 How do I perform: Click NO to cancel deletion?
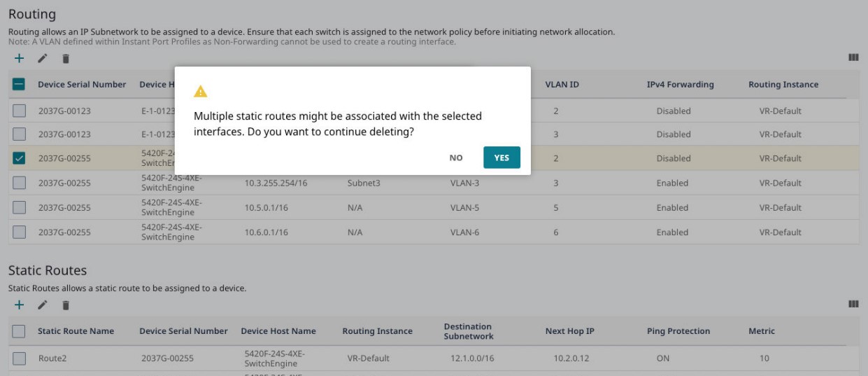455,158
